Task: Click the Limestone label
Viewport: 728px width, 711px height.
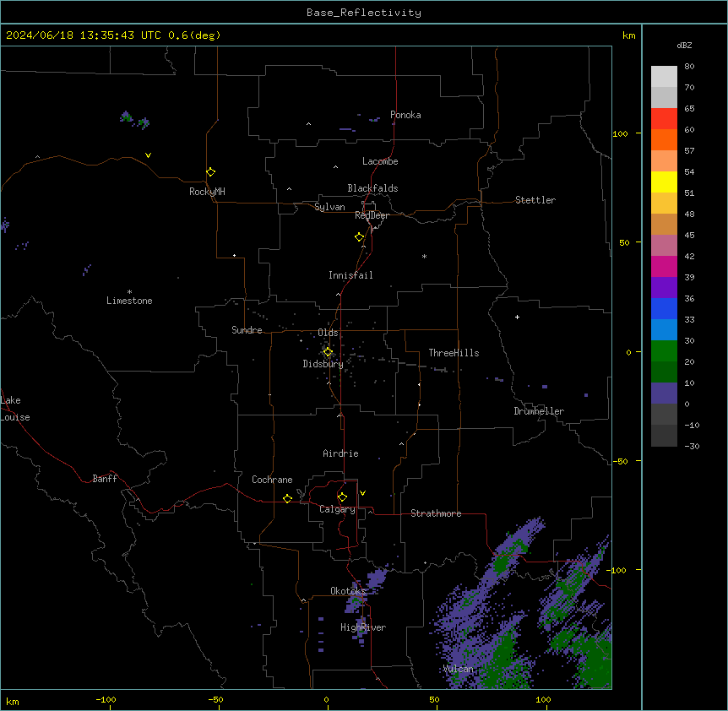Action: (129, 301)
